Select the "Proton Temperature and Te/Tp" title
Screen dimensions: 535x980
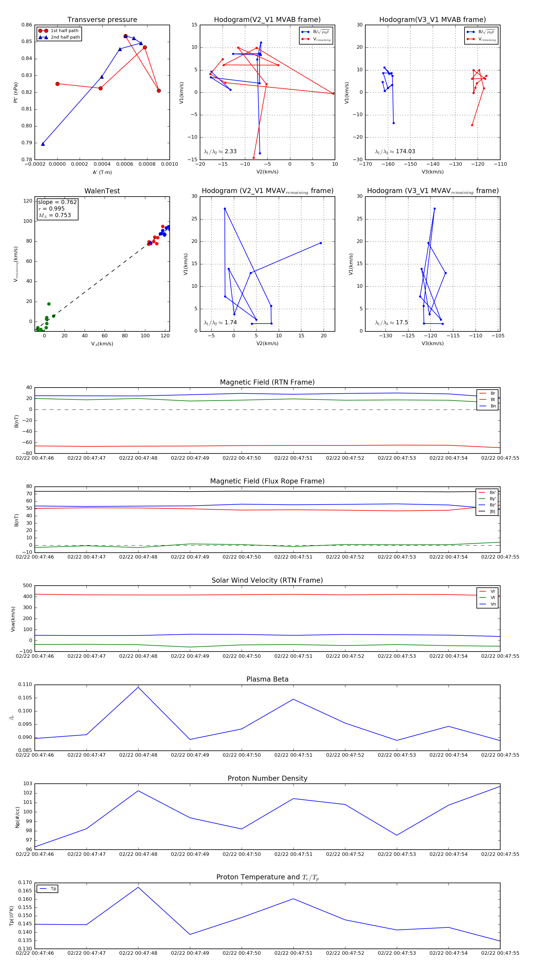pyautogui.click(x=267, y=877)
